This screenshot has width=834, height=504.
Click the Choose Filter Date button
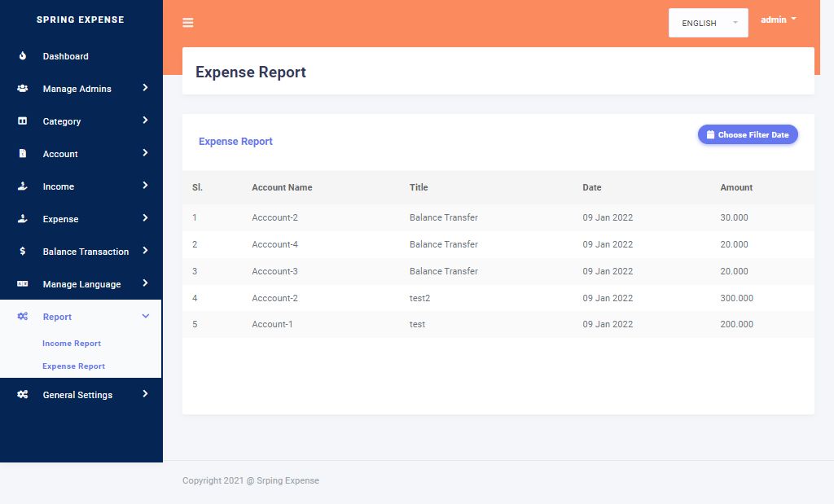pos(748,135)
